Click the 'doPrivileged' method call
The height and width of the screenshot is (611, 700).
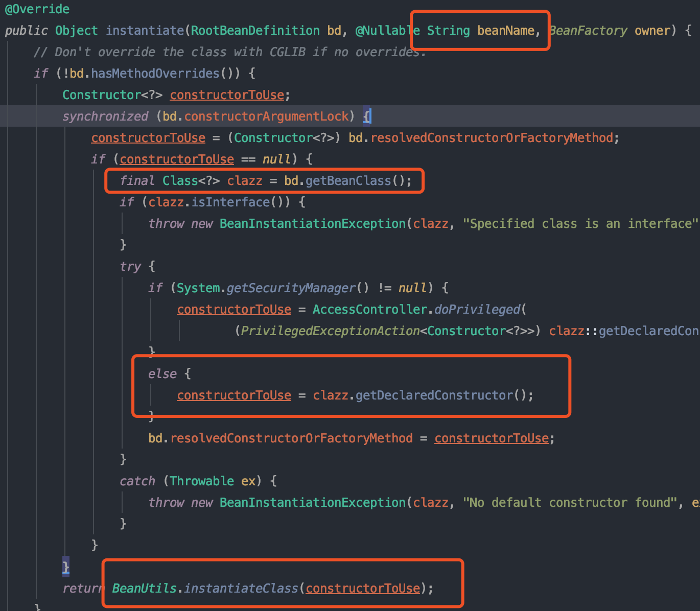click(477, 310)
